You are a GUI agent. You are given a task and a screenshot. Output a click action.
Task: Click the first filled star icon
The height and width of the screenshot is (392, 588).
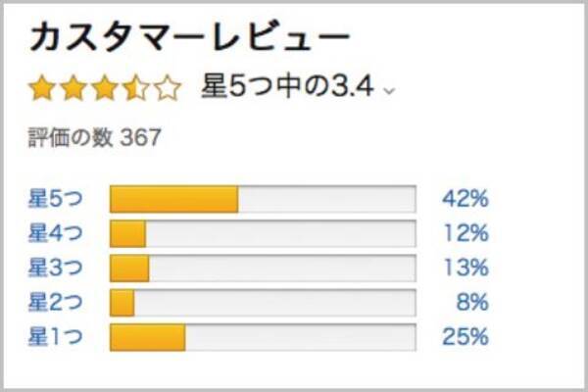click(x=43, y=89)
